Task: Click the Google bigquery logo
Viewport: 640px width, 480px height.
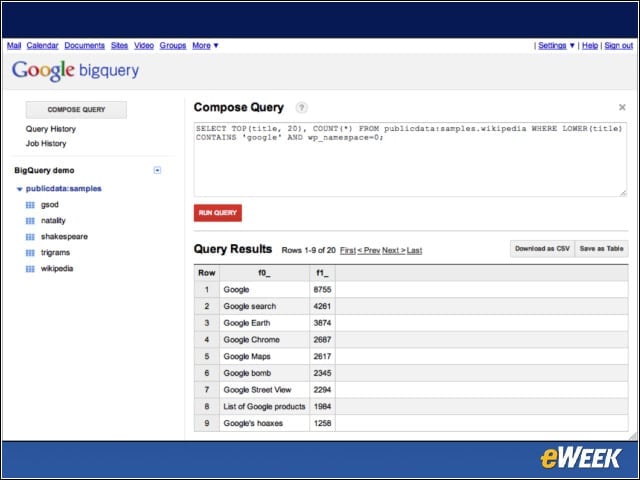Action: coord(76,71)
